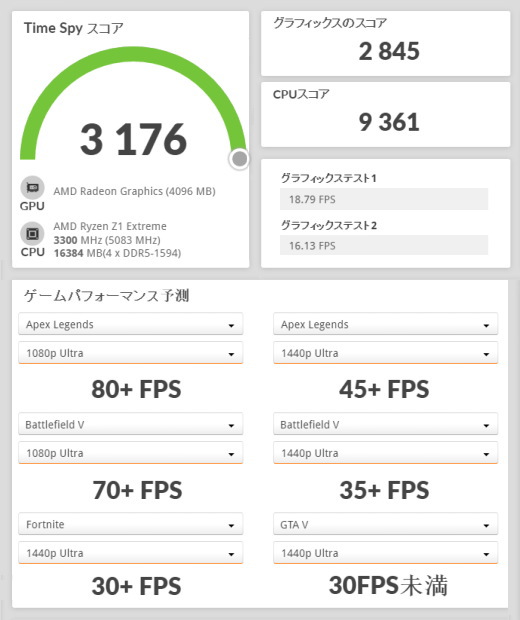Image resolution: width=520 pixels, height=620 pixels.
Task: Click the GPU graphics card icon
Action: 32,187
